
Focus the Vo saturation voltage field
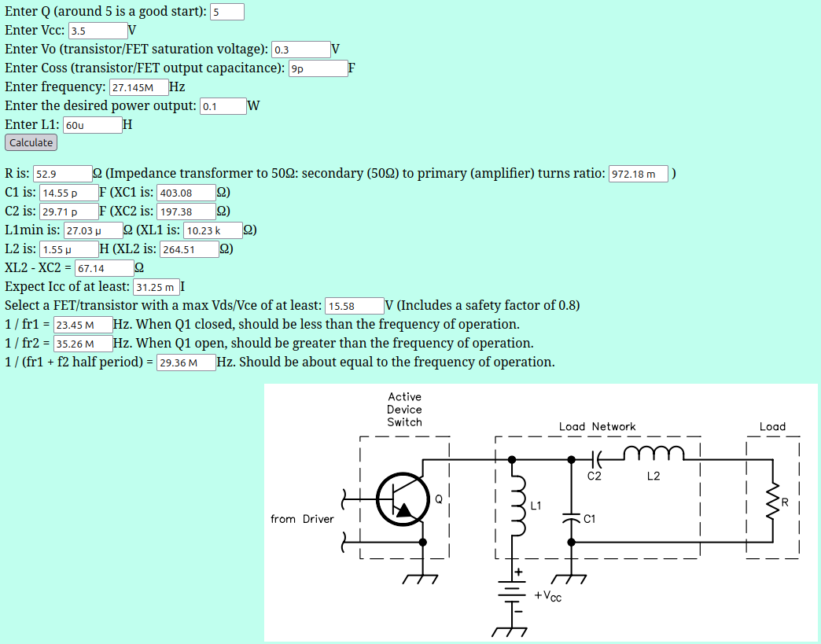click(300, 50)
